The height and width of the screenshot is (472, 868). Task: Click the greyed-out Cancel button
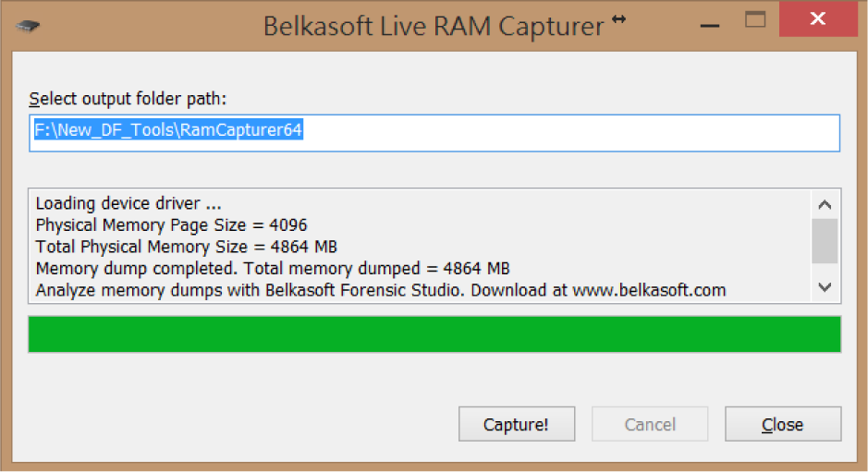[650, 425]
